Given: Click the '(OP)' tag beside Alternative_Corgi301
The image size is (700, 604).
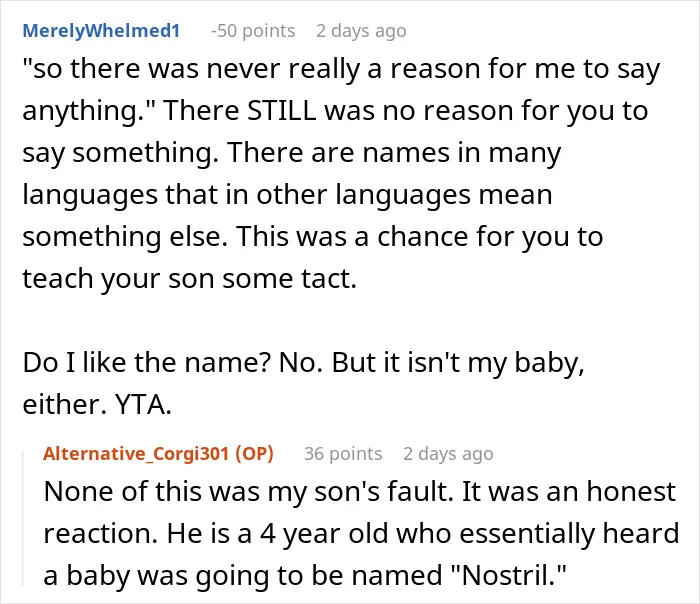Looking at the screenshot, I should (x=254, y=454).
